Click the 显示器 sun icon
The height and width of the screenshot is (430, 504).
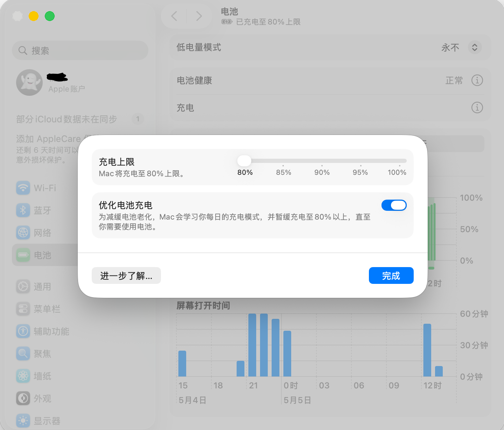23,421
